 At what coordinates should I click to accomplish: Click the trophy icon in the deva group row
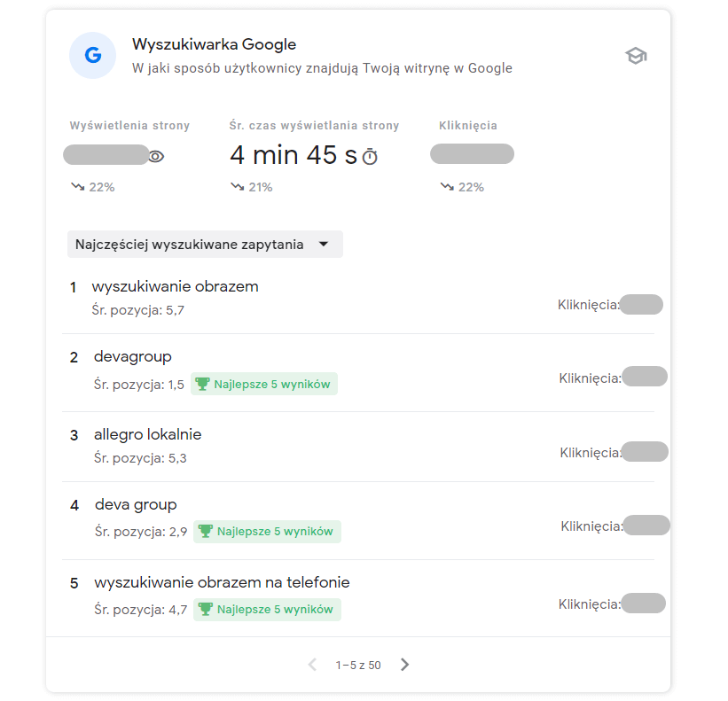pos(206,532)
